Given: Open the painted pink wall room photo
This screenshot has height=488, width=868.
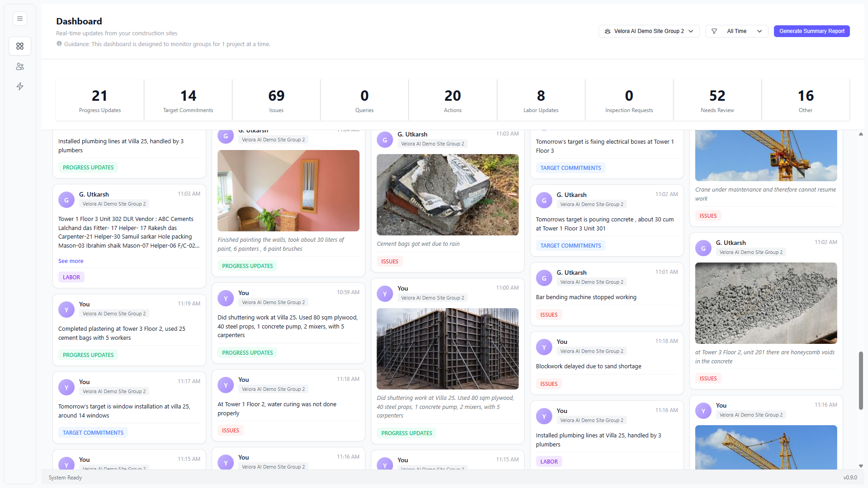Looking at the screenshot, I should 288,191.
